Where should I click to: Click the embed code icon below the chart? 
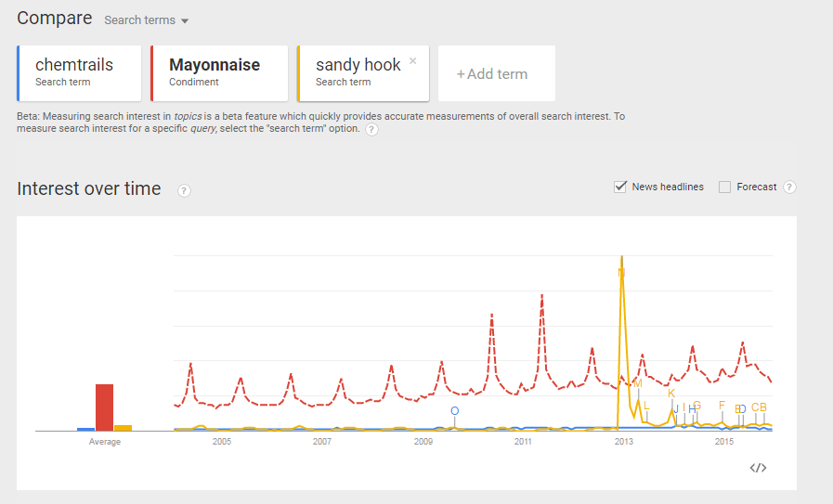point(758,468)
